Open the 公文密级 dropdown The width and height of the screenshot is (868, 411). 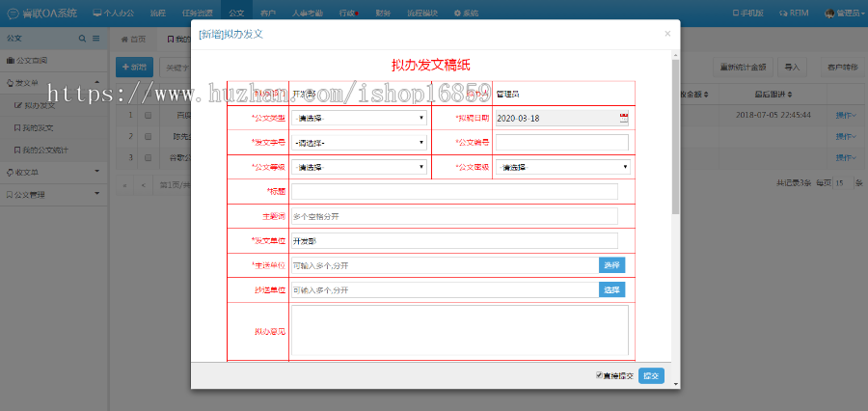563,167
